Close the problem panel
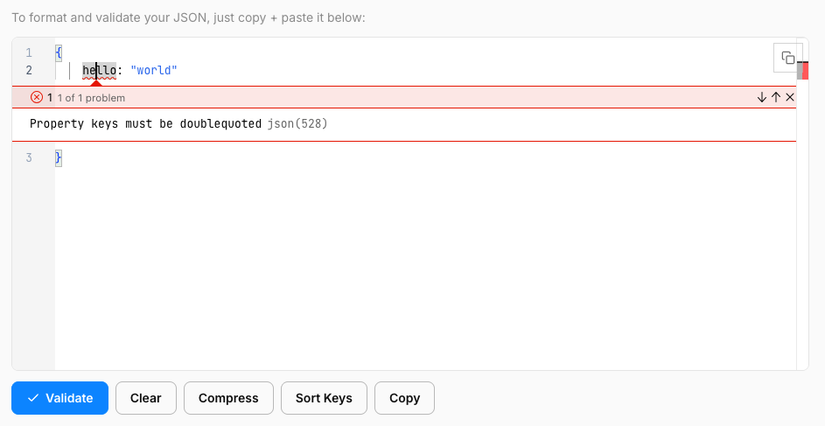825x426 pixels. point(790,97)
